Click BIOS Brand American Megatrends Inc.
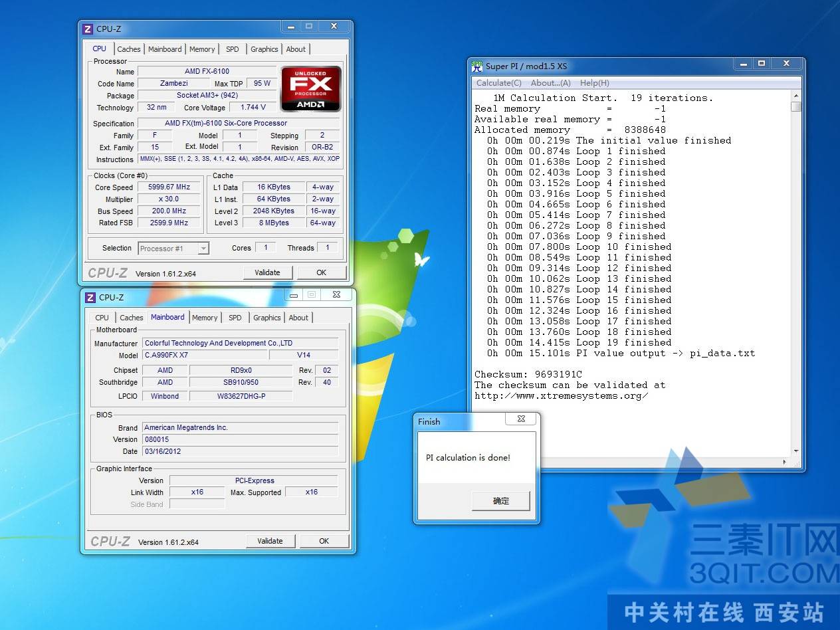The height and width of the screenshot is (630, 840). pos(240,427)
